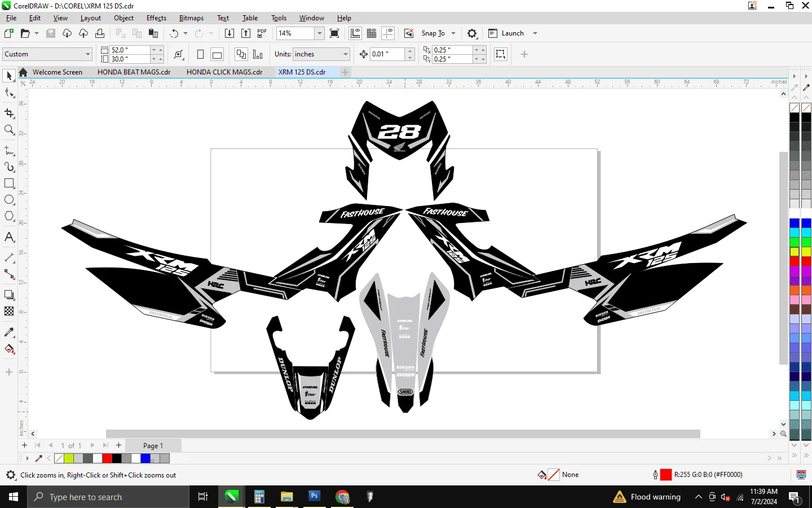Activate the Text tool

pos(9,237)
